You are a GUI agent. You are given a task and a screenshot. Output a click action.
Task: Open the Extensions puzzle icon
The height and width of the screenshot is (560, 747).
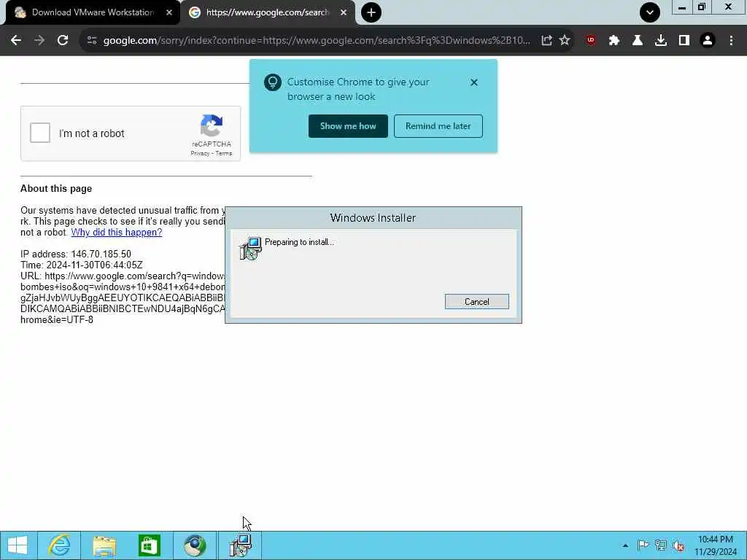point(614,41)
